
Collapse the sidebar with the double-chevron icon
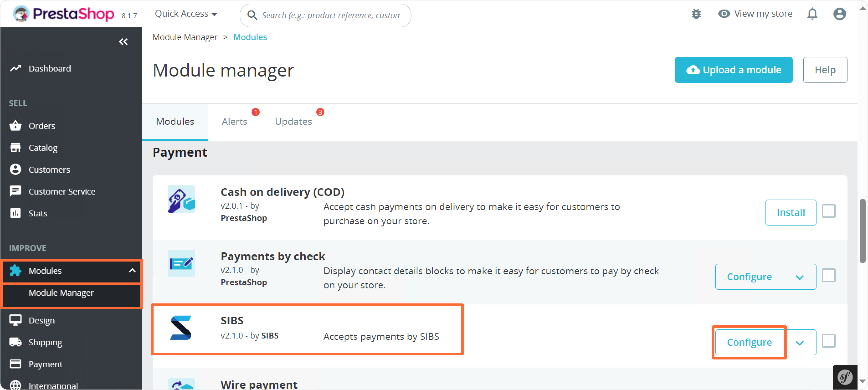(x=123, y=42)
